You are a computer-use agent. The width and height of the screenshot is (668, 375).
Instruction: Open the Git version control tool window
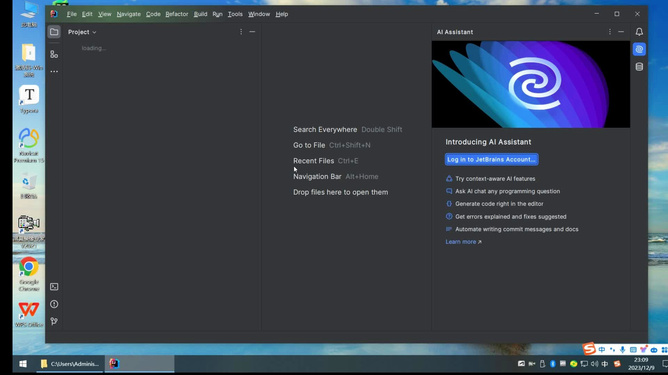54,321
